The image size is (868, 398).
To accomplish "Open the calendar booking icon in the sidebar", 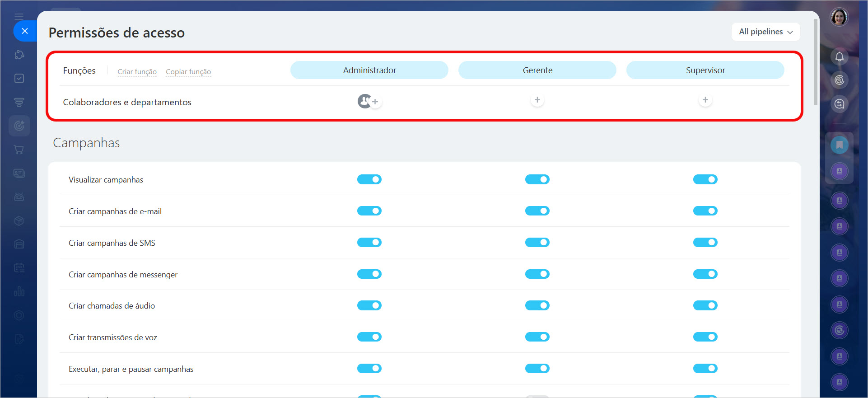I will [x=19, y=268].
